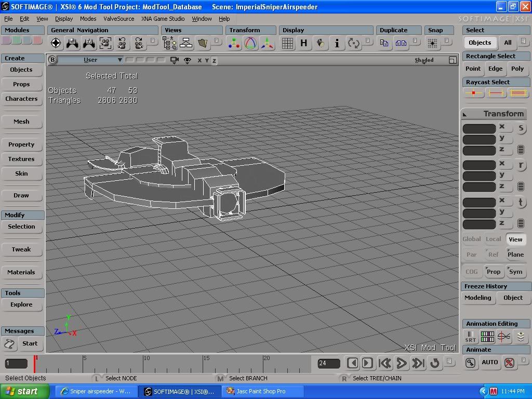The width and height of the screenshot is (532, 399).
Task: Open the hierarchy network view icon
Action: click(186, 43)
